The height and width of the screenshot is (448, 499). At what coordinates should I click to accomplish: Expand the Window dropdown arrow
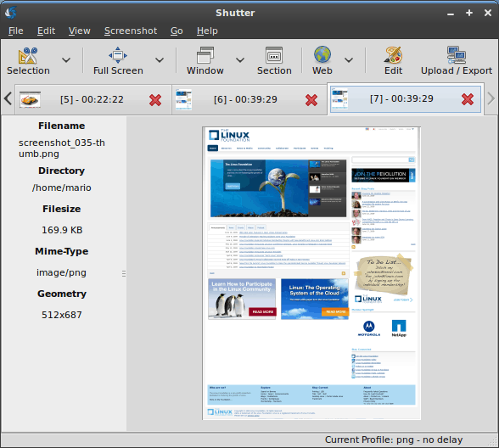tap(240, 60)
